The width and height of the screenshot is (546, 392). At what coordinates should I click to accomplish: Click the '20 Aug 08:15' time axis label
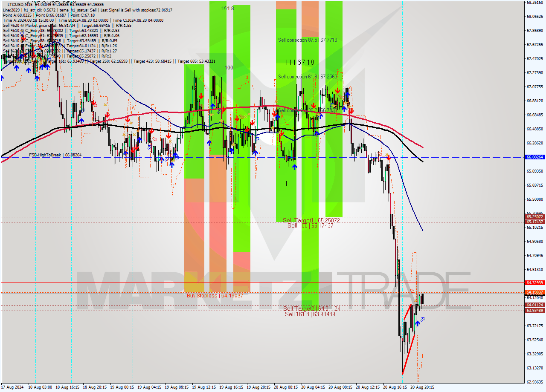click(340, 387)
